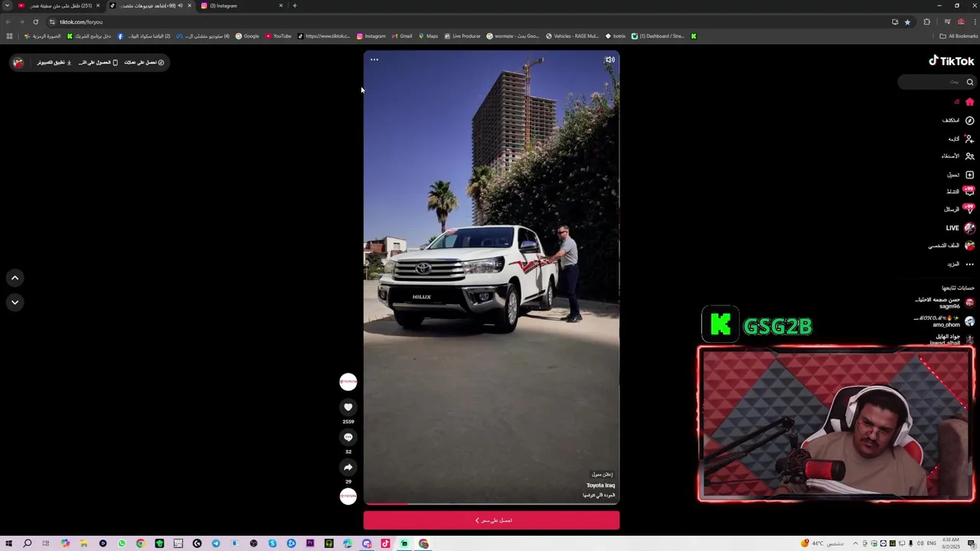The width and height of the screenshot is (980, 551).
Task: Select the active TikTok browser tab
Action: [x=150, y=5]
